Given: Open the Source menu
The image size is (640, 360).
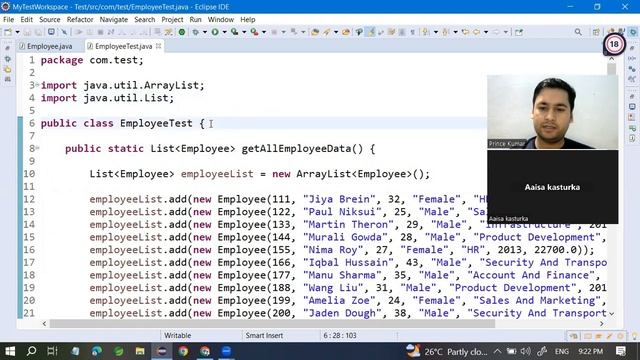Looking at the screenshot, I should [49, 19].
